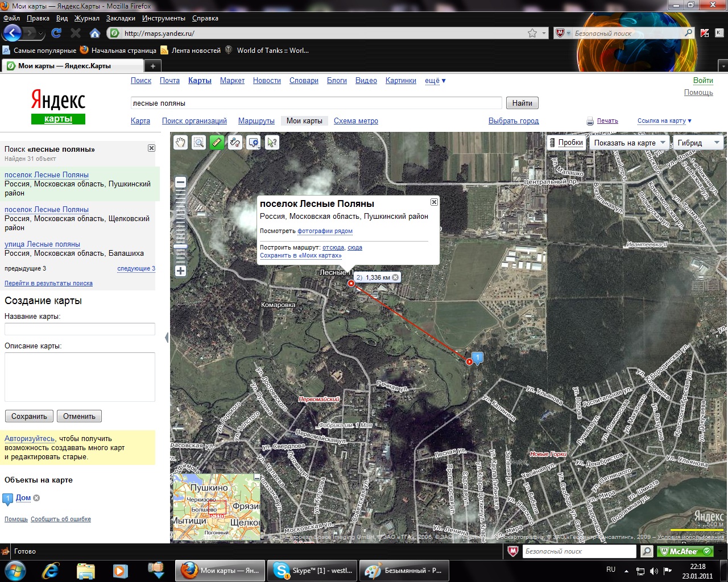Click the Сохранить button
Screen dimensions: 728x582
29,416
